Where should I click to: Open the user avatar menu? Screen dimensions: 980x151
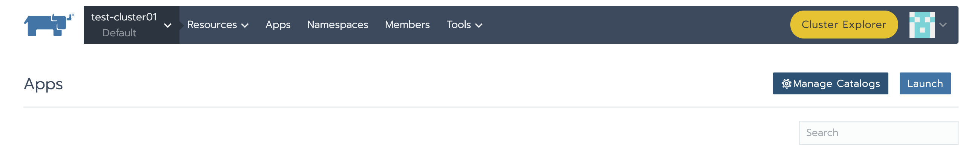(922, 25)
